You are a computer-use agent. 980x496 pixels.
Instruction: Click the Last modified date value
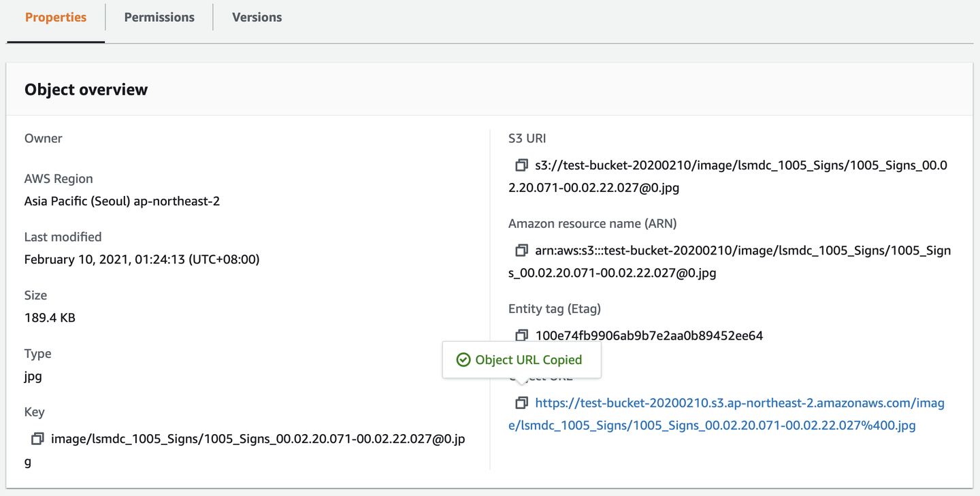pyautogui.click(x=142, y=259)
